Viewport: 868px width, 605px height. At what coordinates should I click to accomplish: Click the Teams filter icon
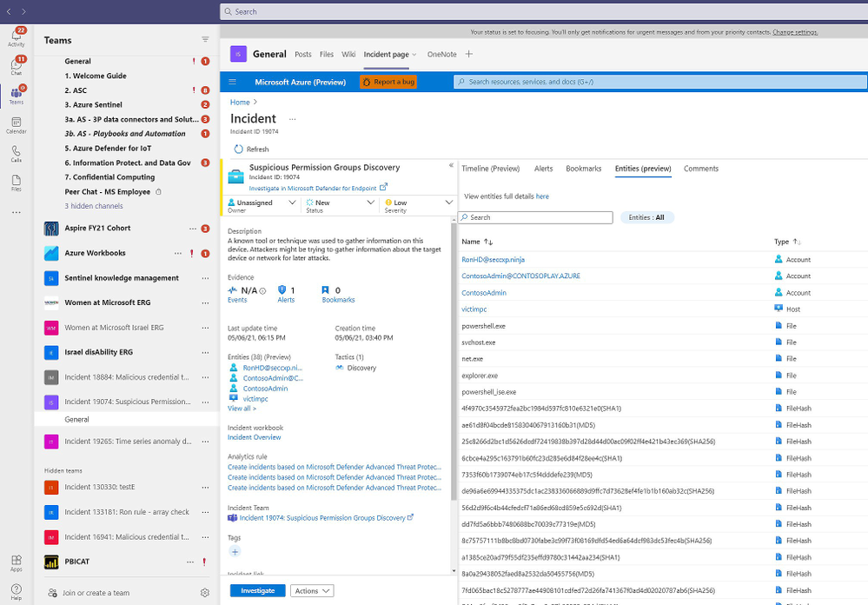point(205,40)
